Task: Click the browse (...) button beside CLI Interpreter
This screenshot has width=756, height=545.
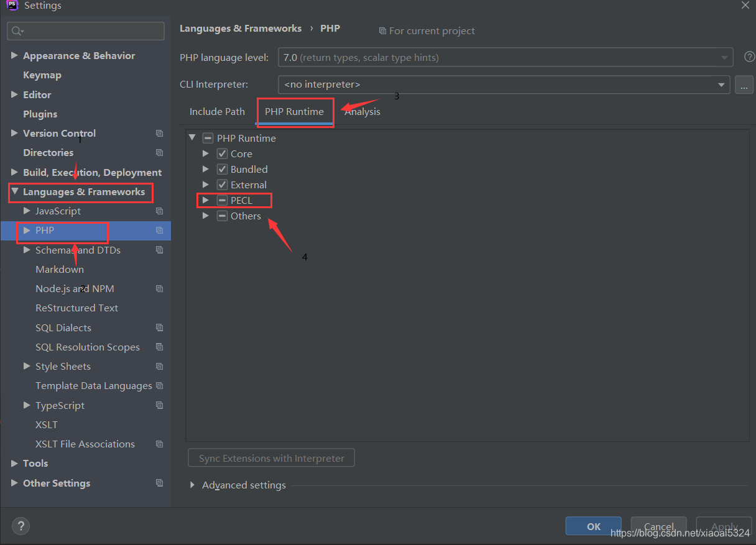Action: pos(744,85)
